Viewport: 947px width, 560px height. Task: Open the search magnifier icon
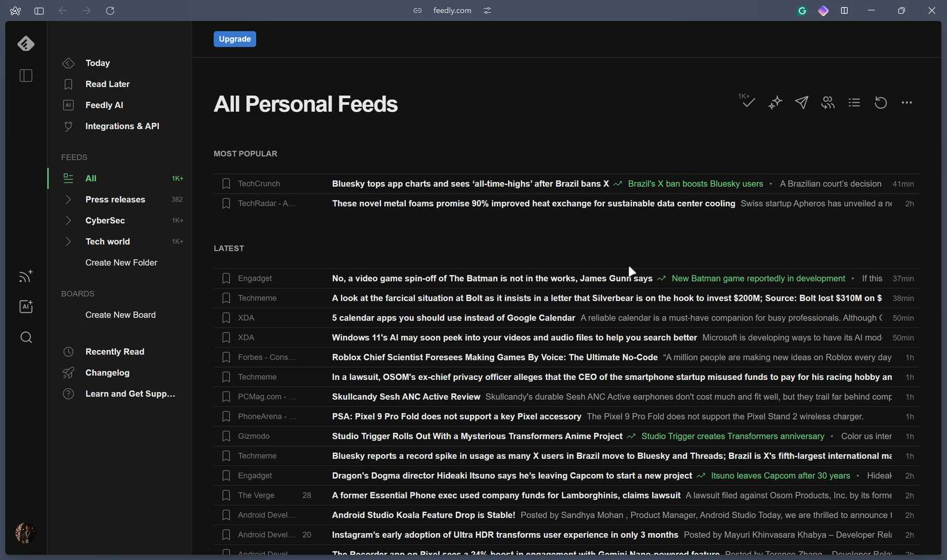pyautogui.click(x=26, y=337)
